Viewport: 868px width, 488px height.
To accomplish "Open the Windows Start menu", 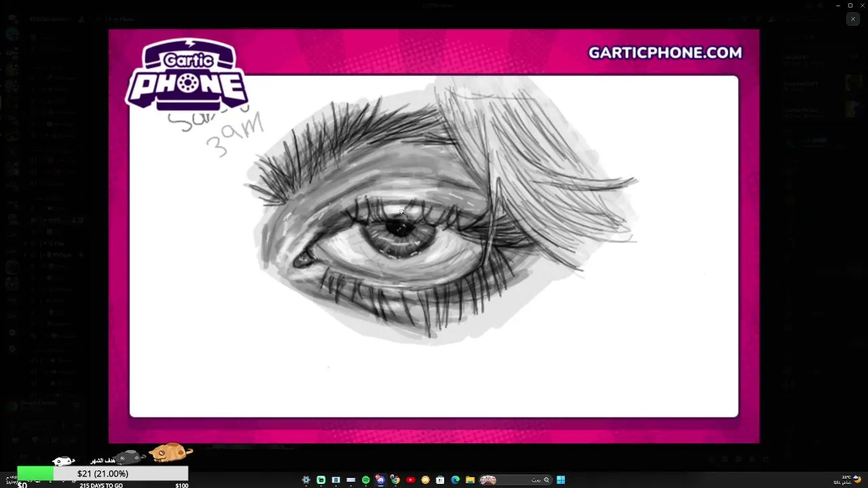I will 561,480.
